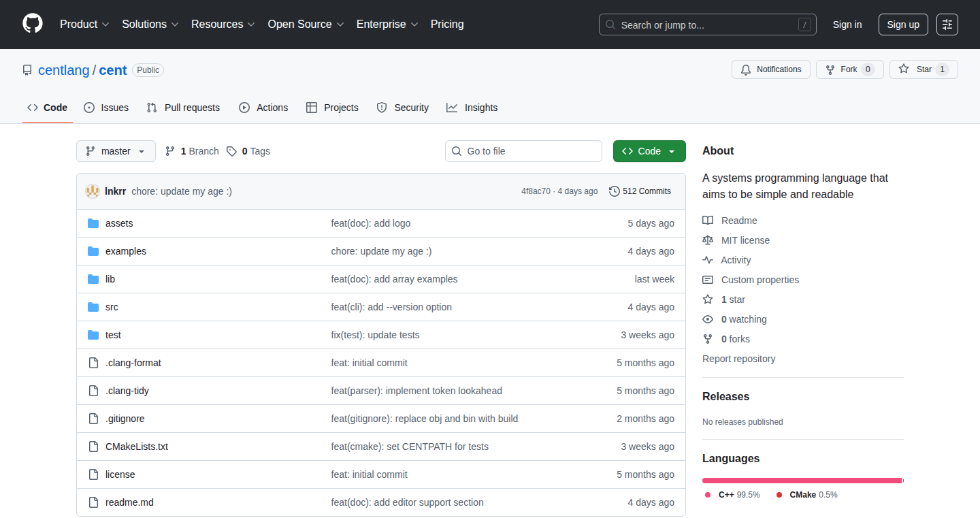
Task: Switch to the Security tab
Action: click(x=403, y=108)
